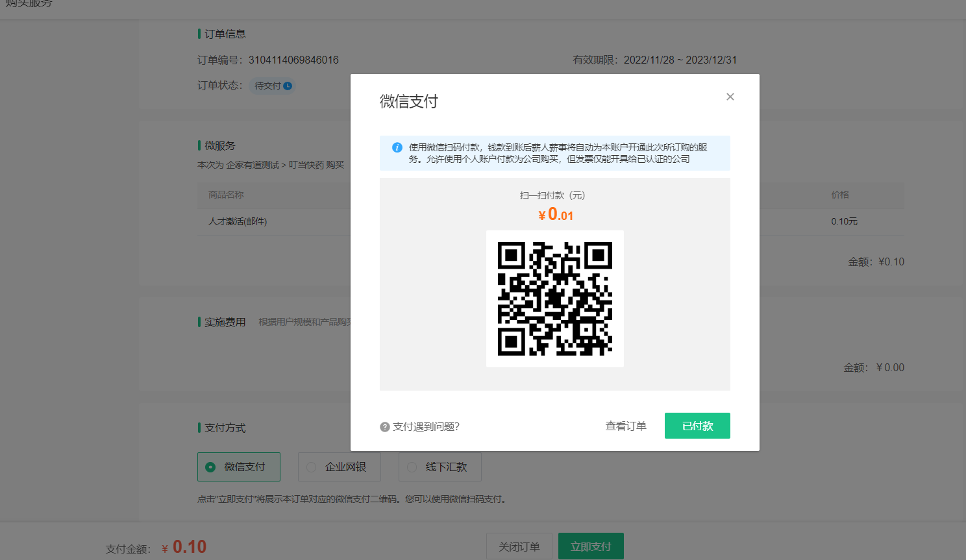Click the clock icon in 待支付 status
Image resolution: width=966 pixels, height=560 pixels.
click(288, 86)
